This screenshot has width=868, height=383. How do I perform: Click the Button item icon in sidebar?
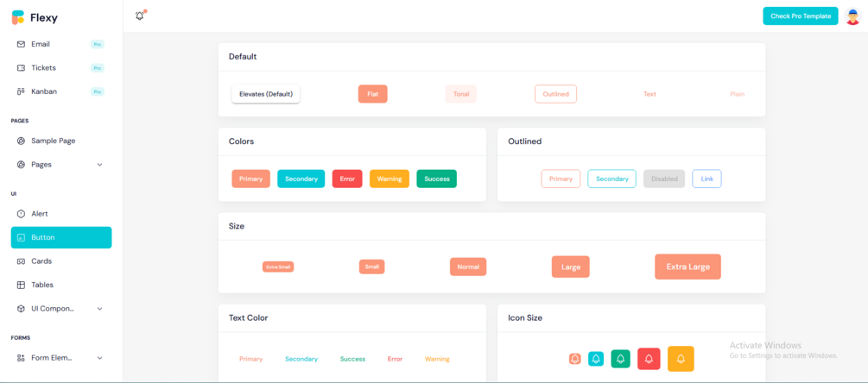pos(21,237)
